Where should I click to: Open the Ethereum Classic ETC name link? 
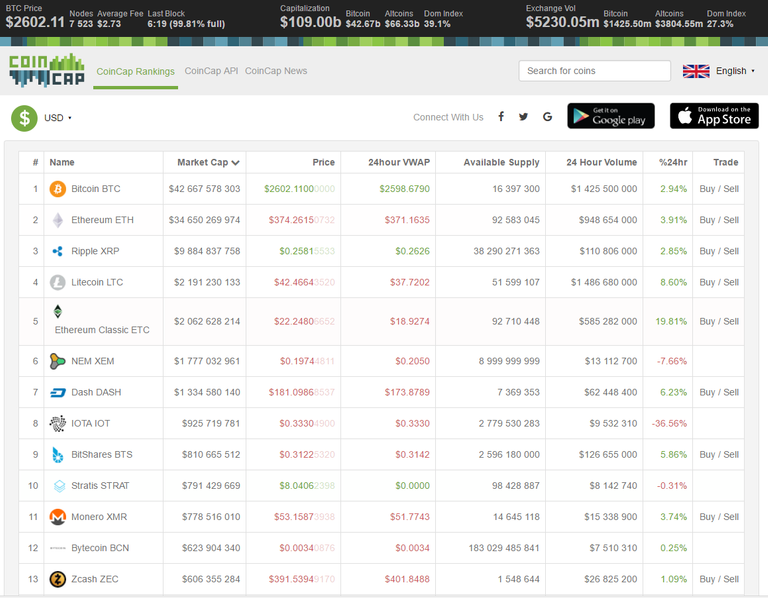point(102,330)
